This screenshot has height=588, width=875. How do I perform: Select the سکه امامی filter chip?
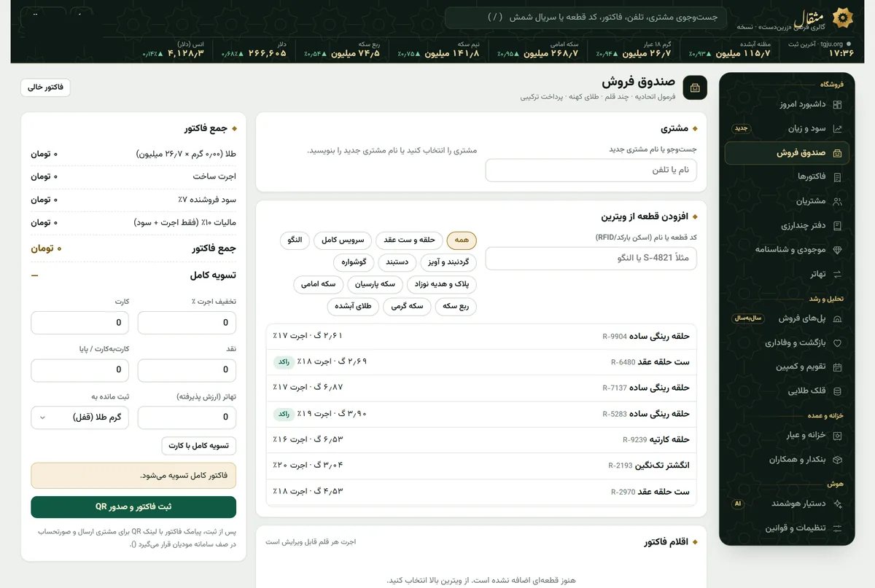(318, 283)
